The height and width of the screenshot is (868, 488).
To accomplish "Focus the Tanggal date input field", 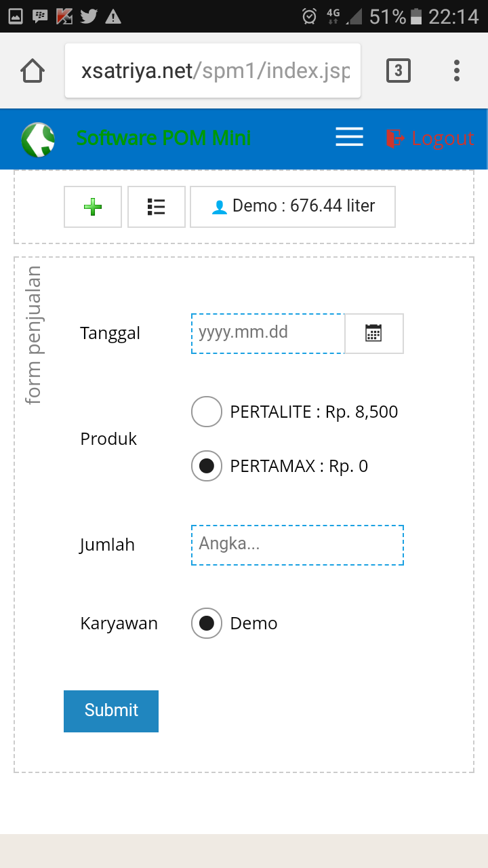I will (268, 333).
